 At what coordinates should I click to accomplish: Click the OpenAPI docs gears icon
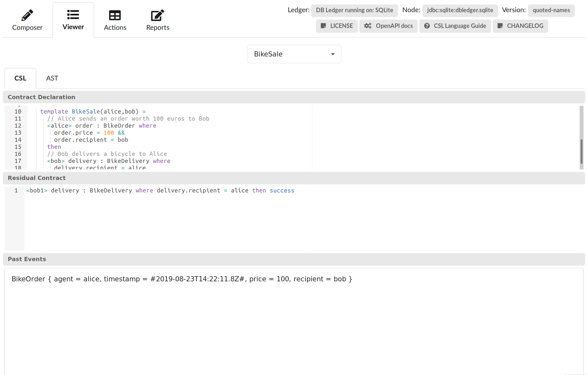click(368, 26)
